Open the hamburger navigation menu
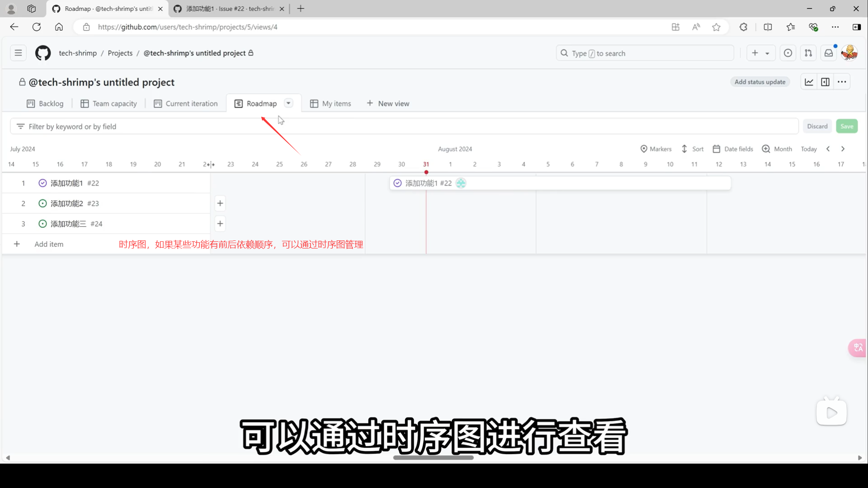 (18, 53)
